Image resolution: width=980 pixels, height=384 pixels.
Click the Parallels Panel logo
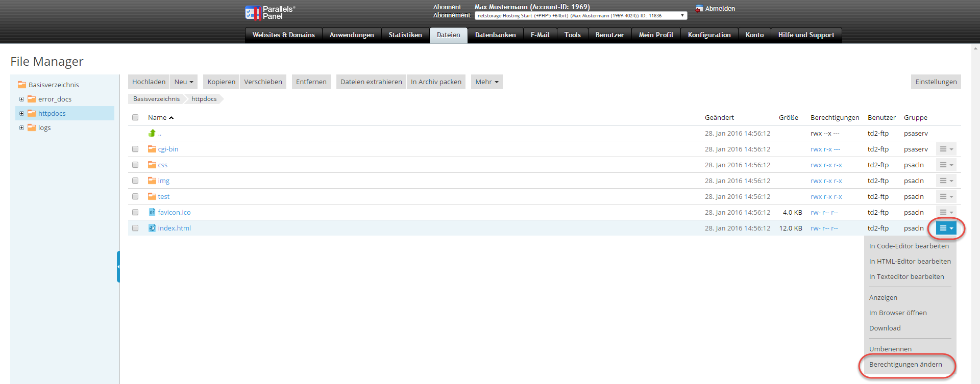(x=270, y=13)
